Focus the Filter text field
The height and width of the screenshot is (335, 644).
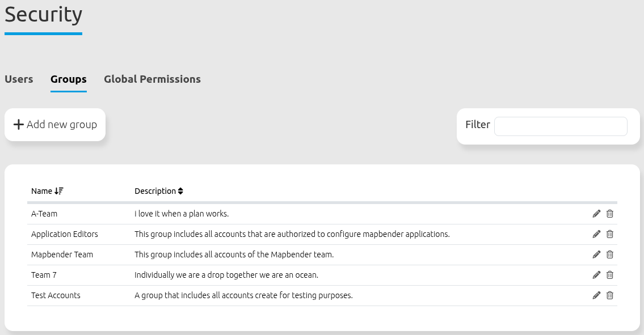pos(561,126)
